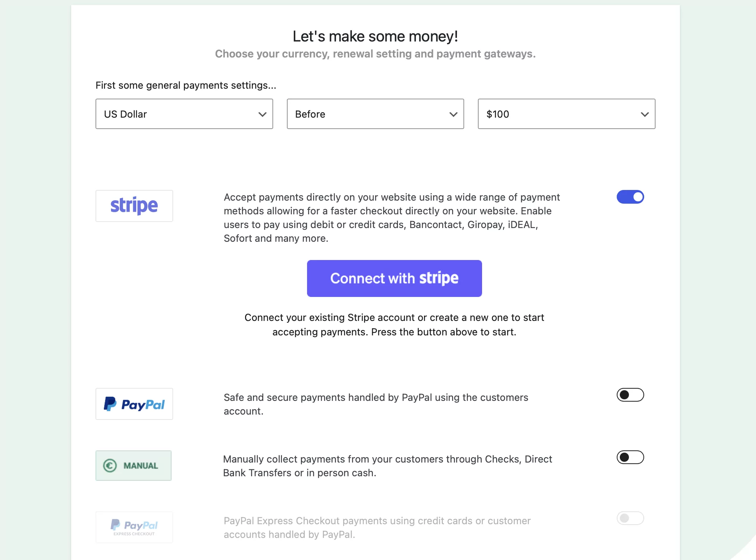Click the PayPal payment gateway icon
The width and height of the screenshot is (756, 560).
click(x=134, y=404)
